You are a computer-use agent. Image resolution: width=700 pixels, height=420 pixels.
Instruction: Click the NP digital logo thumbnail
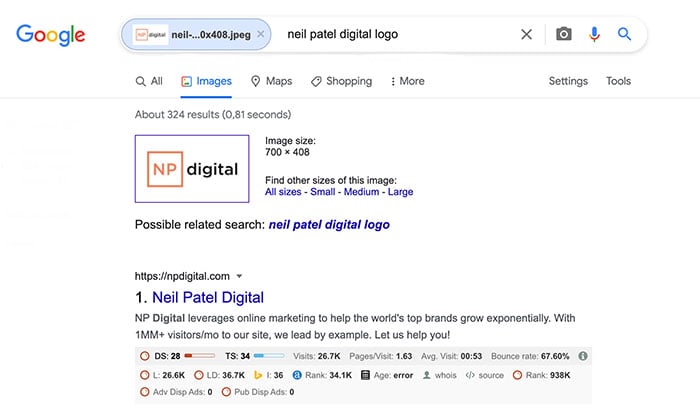(x=192, y=169)
